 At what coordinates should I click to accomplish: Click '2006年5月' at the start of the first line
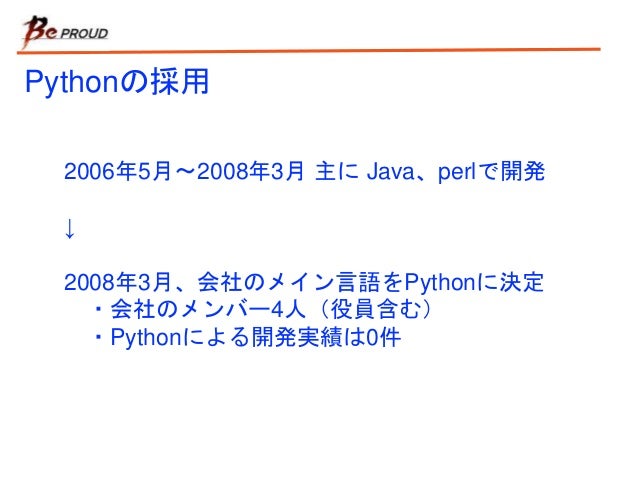tap(117, 171)
